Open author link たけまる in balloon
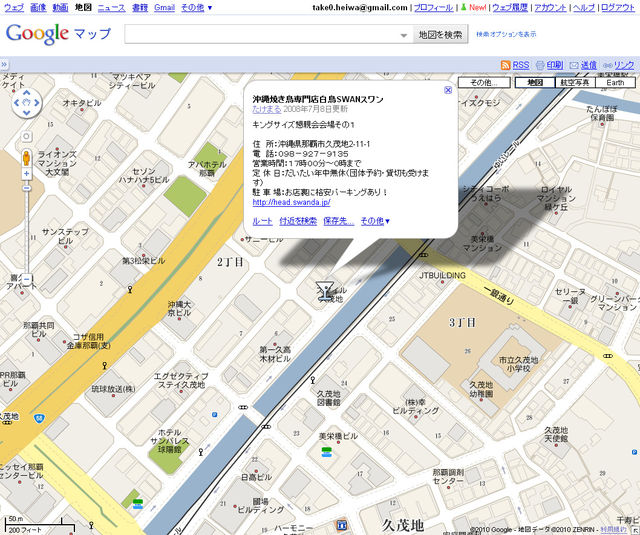This screenshot has width=640, height=535. pos(267,109)
